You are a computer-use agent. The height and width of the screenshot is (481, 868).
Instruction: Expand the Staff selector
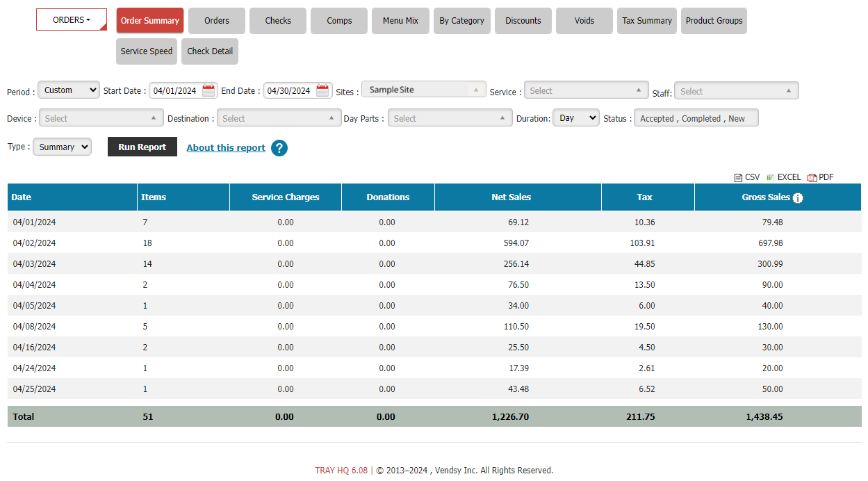[x=737, y=91]
